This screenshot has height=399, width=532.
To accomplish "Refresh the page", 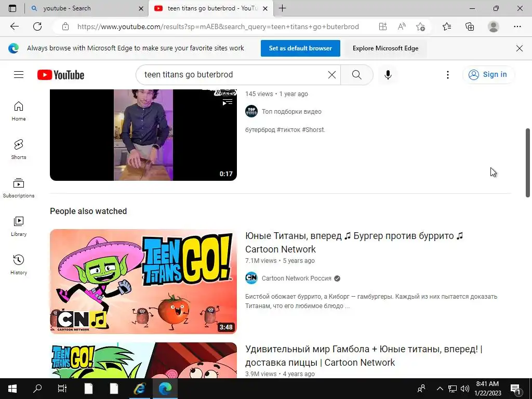I will click(x=37, y=26).
